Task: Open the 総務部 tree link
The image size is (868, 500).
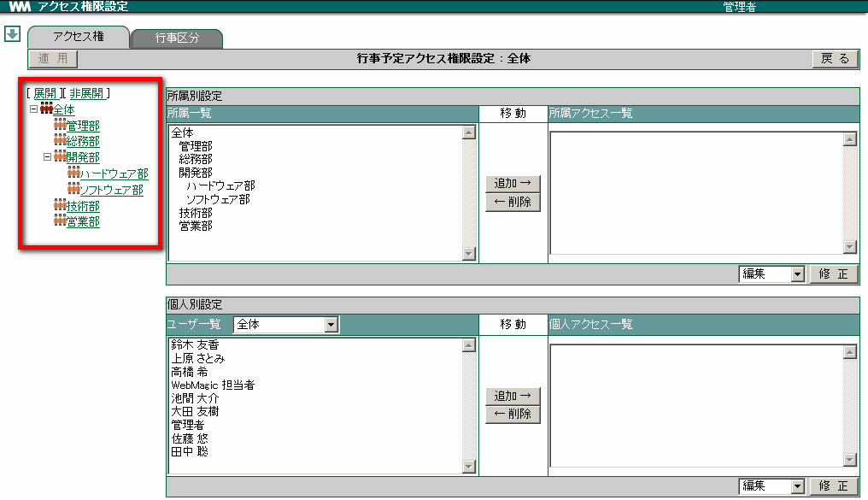Action: coord(83,141)
